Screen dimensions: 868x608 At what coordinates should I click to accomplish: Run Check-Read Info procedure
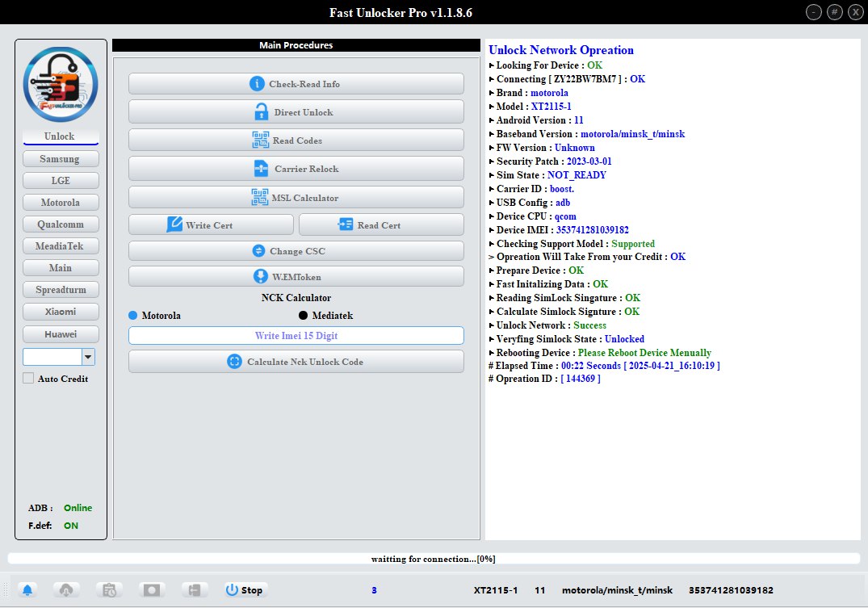coord(296,84)
